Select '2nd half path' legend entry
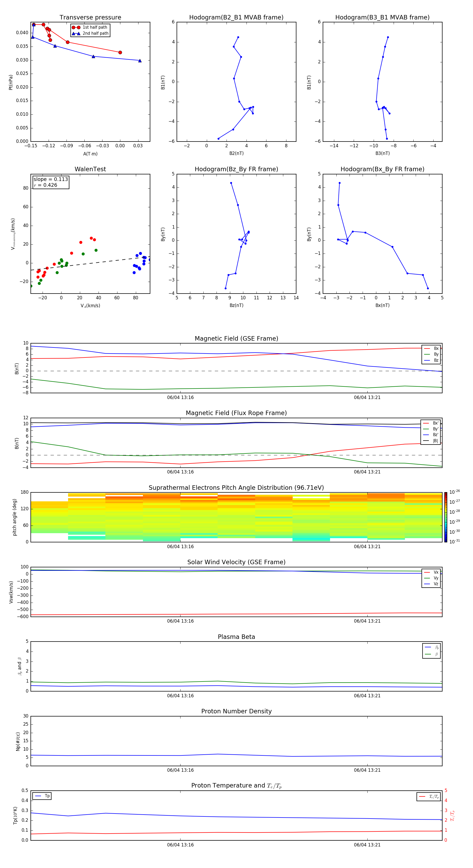473x868 pixels. pos(90,33)
